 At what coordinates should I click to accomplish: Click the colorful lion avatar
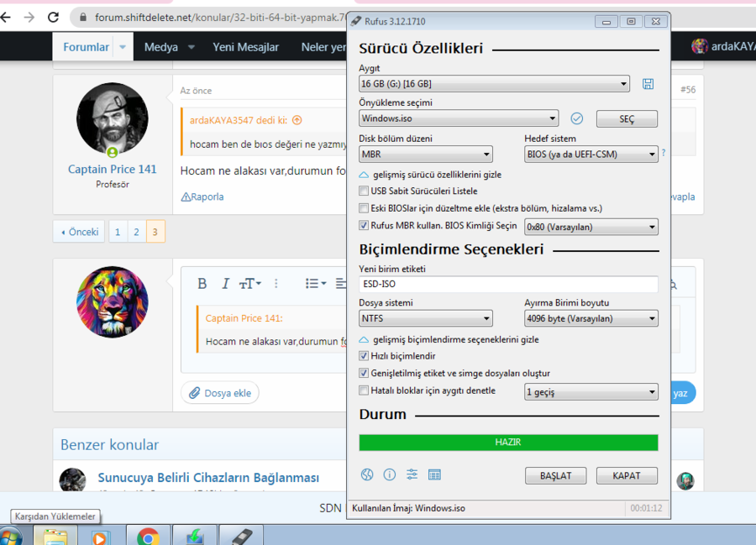(x=113, y=302)
